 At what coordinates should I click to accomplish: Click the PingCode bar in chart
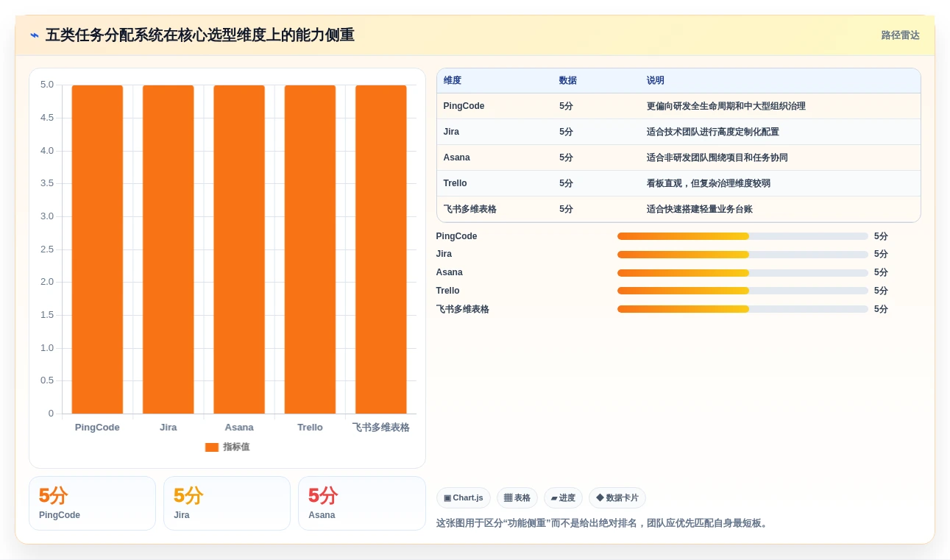(x=97, y=249)
